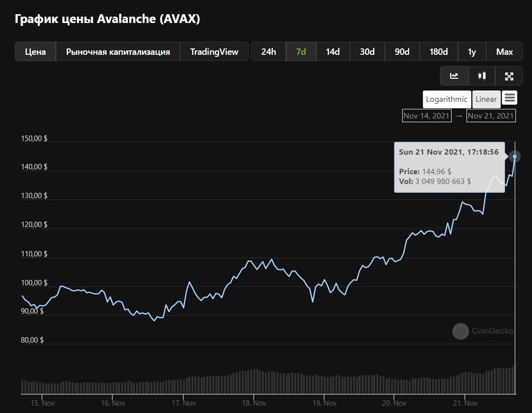The height and width of the screenshot is (413, 532).
Task: Choose the 30d time range
Action: coord(367,52)
